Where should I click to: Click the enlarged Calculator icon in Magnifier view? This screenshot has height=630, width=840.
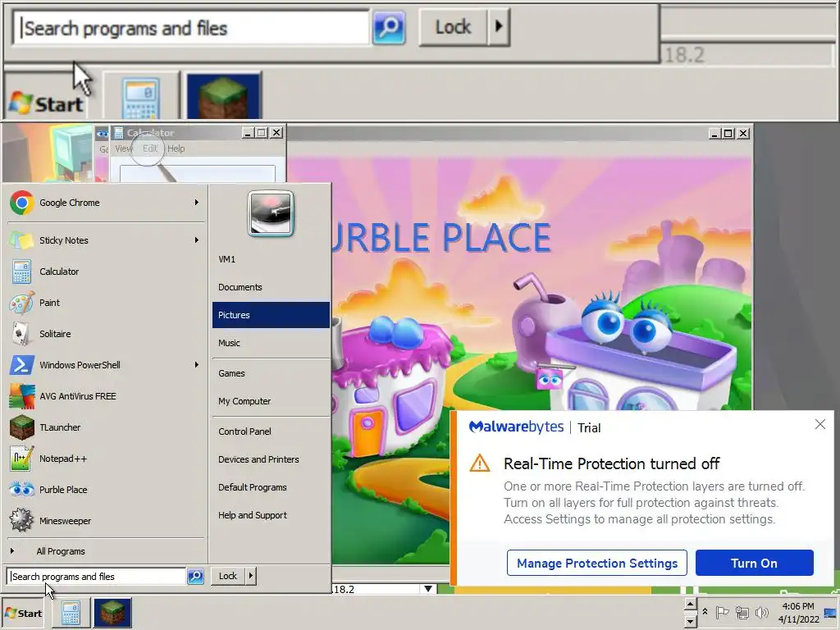[x=141, y=97]
